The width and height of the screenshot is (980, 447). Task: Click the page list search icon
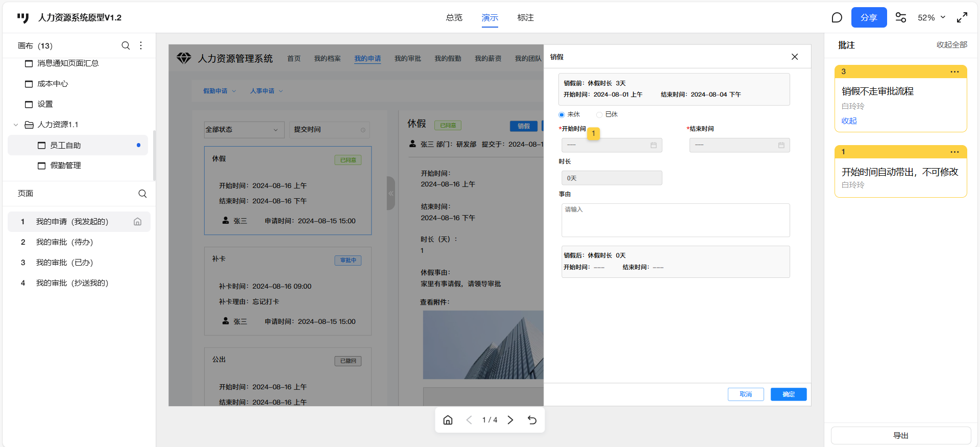pos(142,194)
